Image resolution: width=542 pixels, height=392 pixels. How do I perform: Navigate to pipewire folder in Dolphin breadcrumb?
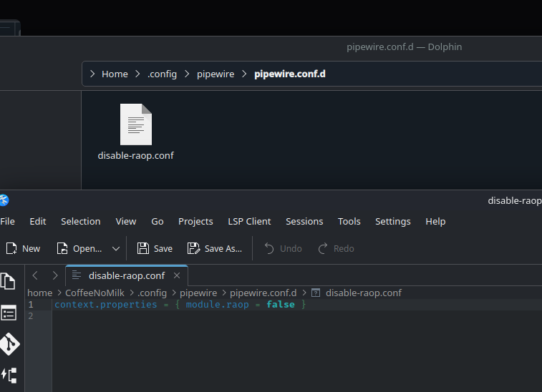point(216,74)
